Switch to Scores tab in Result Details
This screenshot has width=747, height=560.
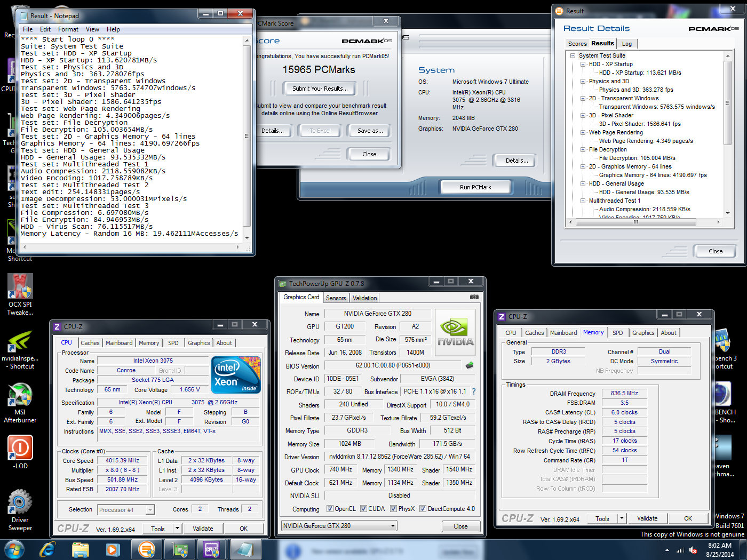[x=577, y=44]
